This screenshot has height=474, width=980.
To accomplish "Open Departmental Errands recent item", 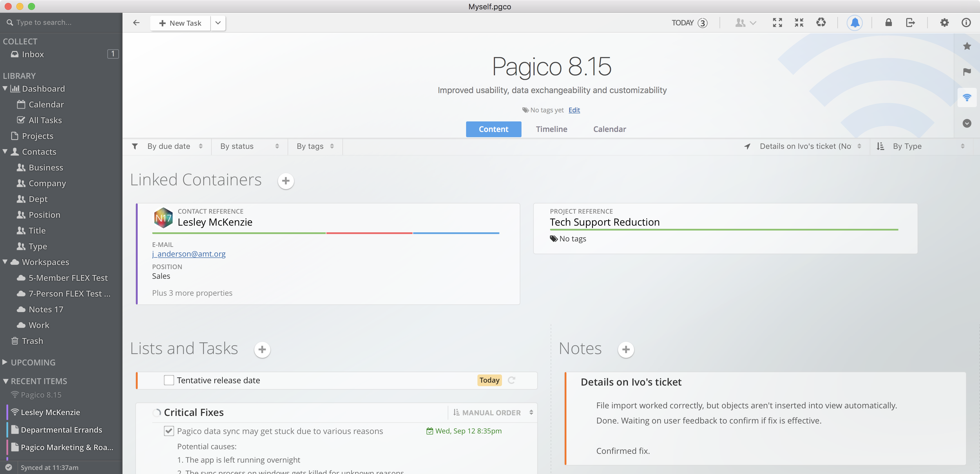I will click(61, 430).
